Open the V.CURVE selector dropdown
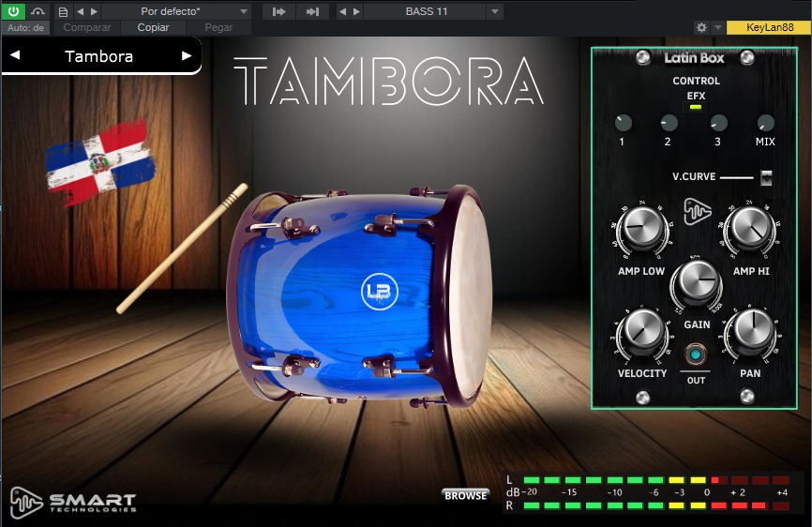 coord(766,177)
